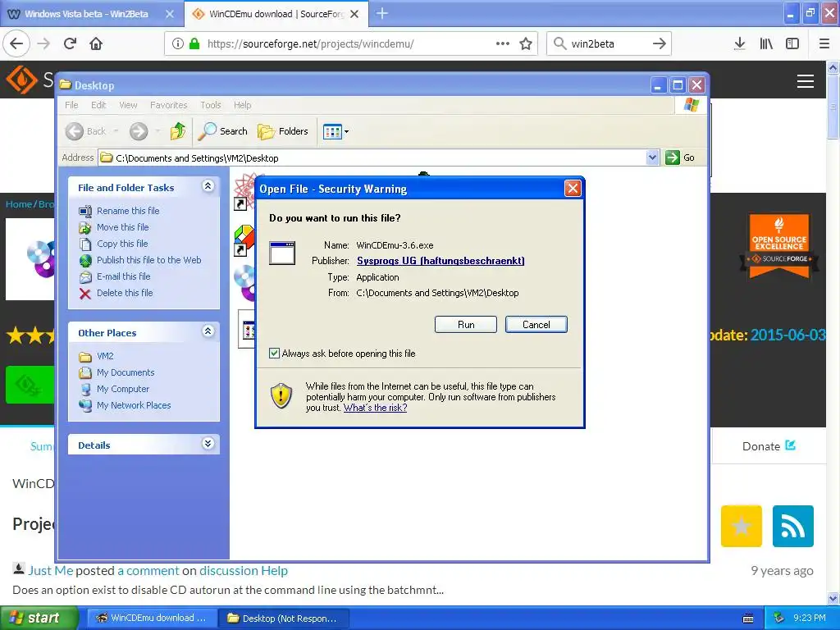
Task: Open the File menu in Desktop window
Action: coord(71,105)
